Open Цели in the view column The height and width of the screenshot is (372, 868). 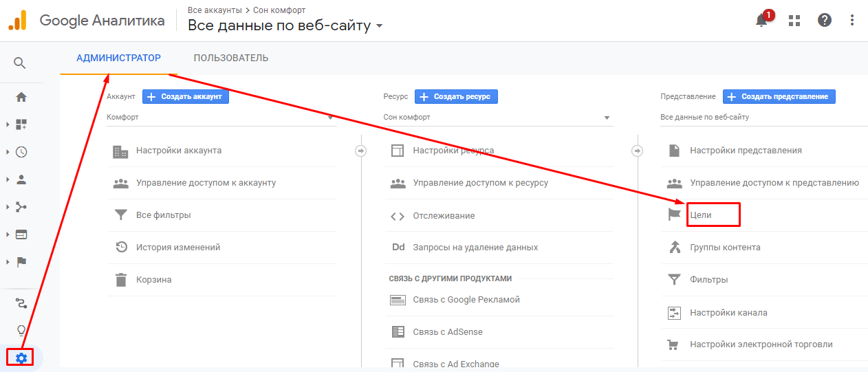click(x=701, y=215)
